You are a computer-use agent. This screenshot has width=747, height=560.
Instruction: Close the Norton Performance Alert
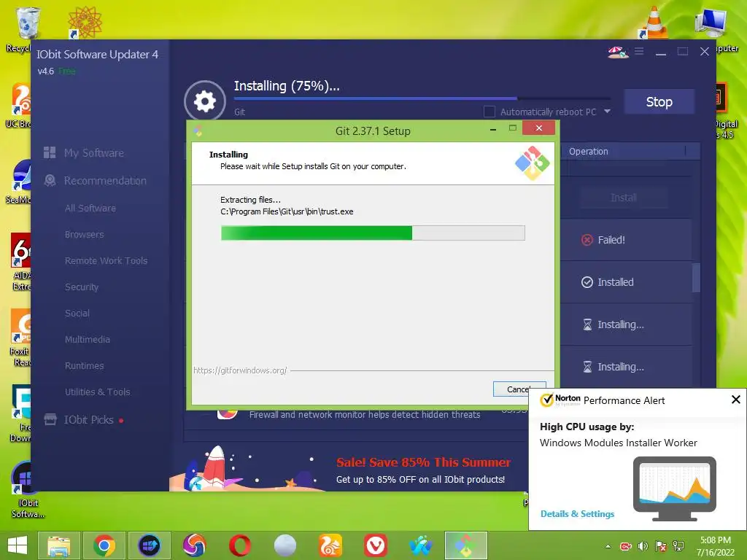735,400
